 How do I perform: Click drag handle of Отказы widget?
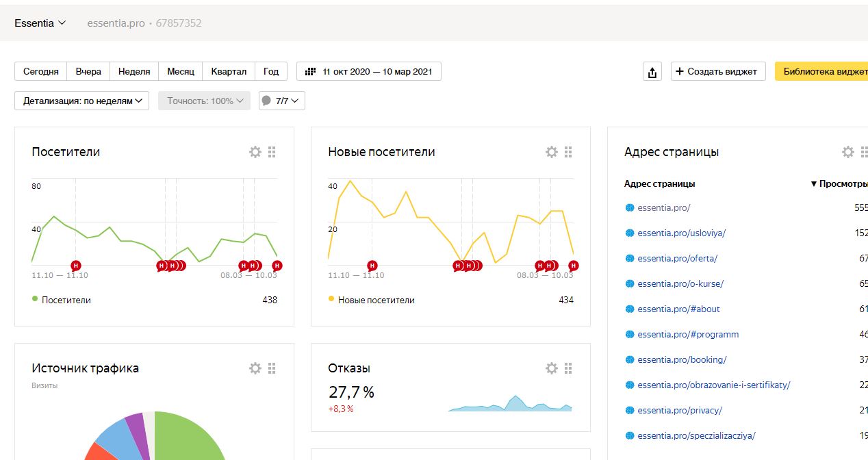coord(568,368)
